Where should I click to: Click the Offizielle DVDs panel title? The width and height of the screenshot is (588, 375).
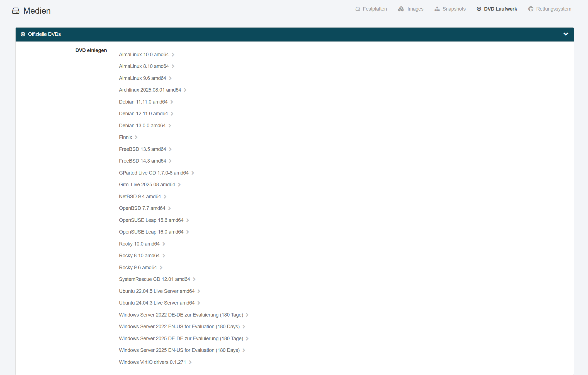coord(44,34)
